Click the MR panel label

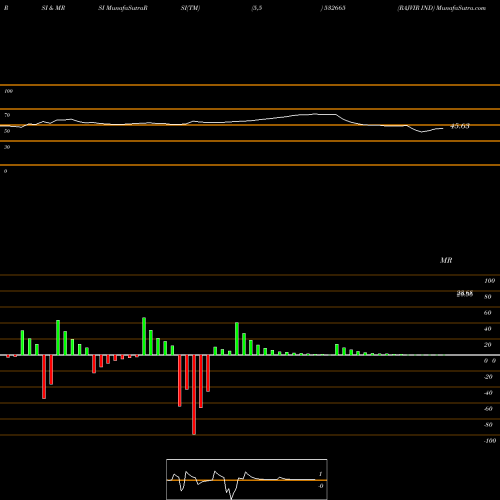446,260
